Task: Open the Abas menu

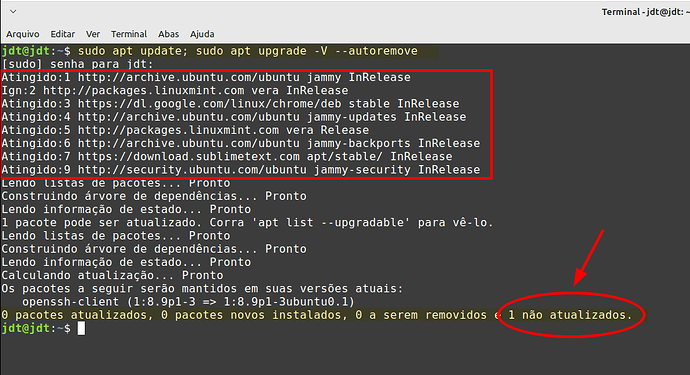Action: pos(169,34)
